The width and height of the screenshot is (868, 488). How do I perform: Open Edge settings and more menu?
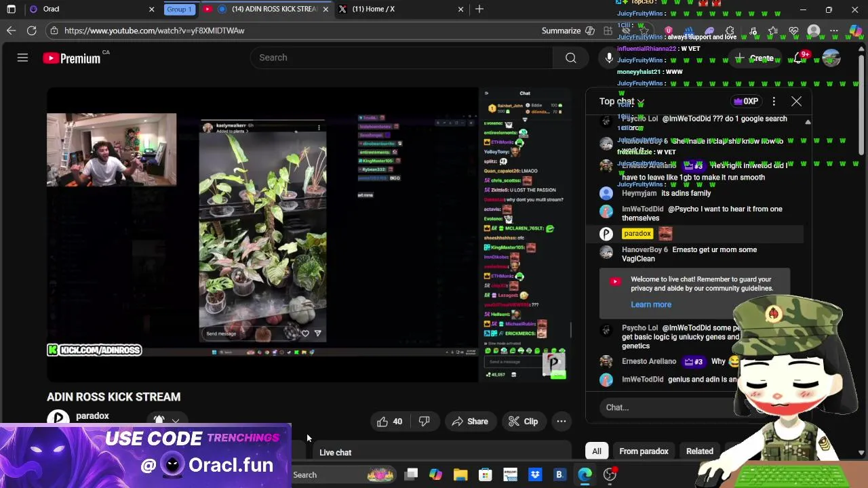coord(834,30)
